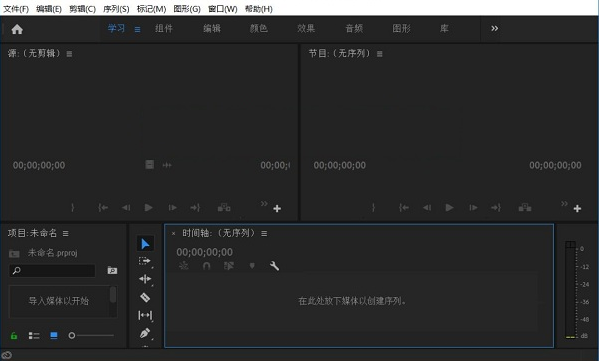The width and height of the screenshot is (599, 361).
Task: Switch to the 学习 workspace tab
Action: coord(116,28)
